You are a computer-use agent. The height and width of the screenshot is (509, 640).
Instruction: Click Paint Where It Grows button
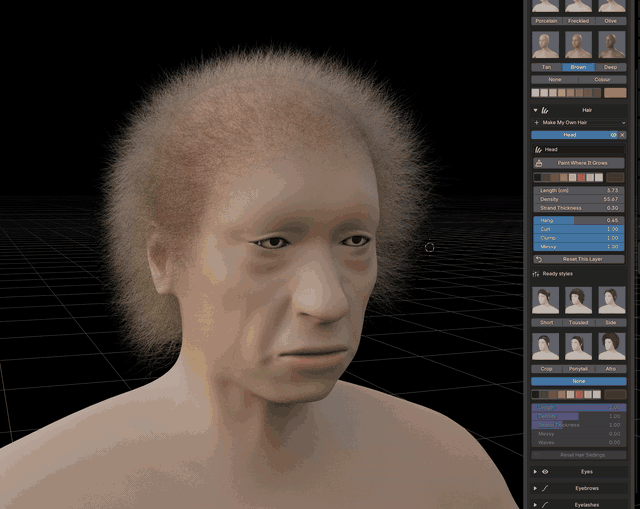click(x=579, y=163)
